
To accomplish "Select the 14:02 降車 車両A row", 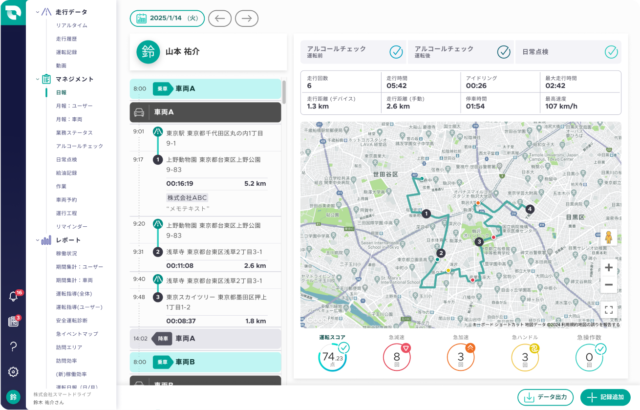I will point(205,339).
